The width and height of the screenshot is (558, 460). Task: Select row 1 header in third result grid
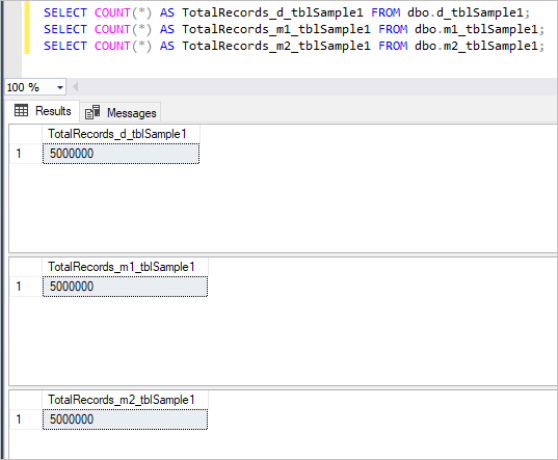tap(26, 419)
